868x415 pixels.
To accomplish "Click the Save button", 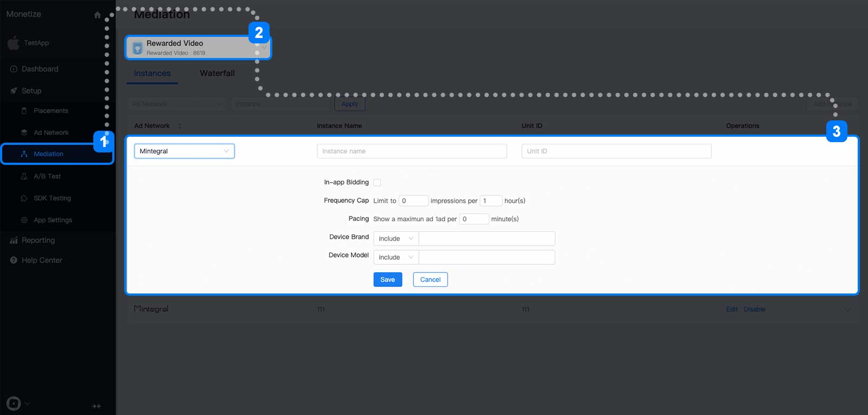I will tap(388, 279).
